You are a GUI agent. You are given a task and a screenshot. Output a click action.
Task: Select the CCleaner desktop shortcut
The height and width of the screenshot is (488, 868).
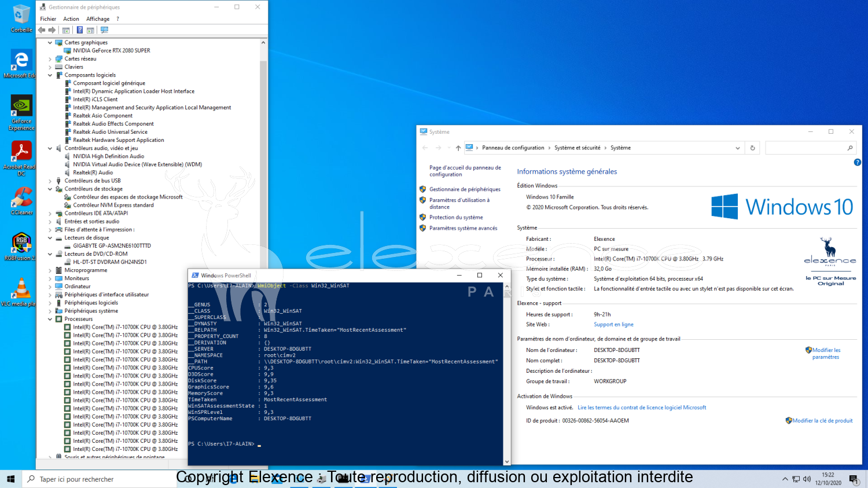click(x=21, y=201)
